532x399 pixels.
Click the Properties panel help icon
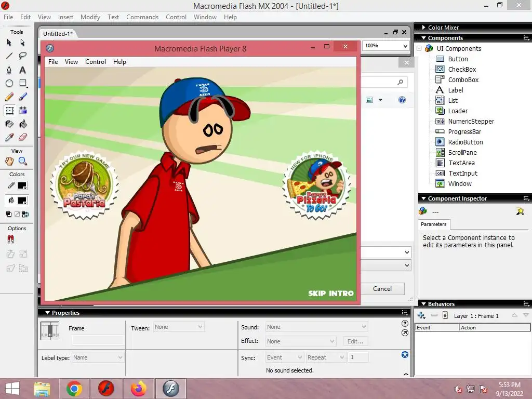pos(404,323)
